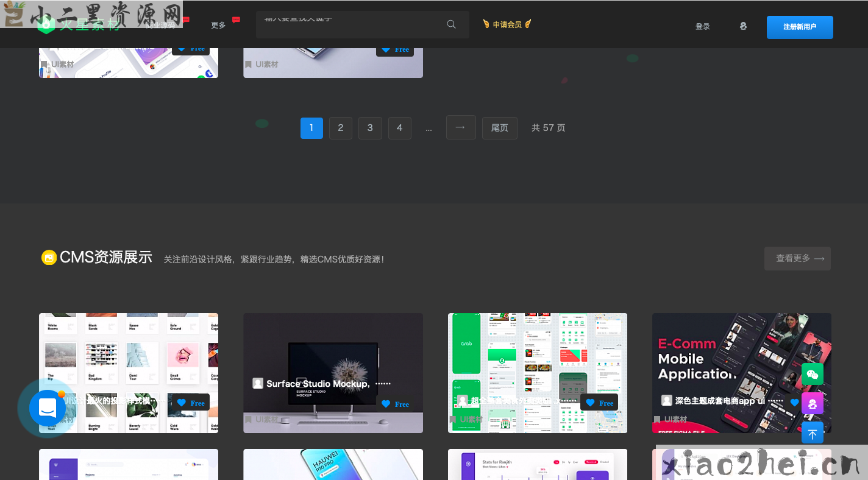Like the Grab UI card heart icon
The height and width of the screenshot is (480, 868).
(590, 403)
